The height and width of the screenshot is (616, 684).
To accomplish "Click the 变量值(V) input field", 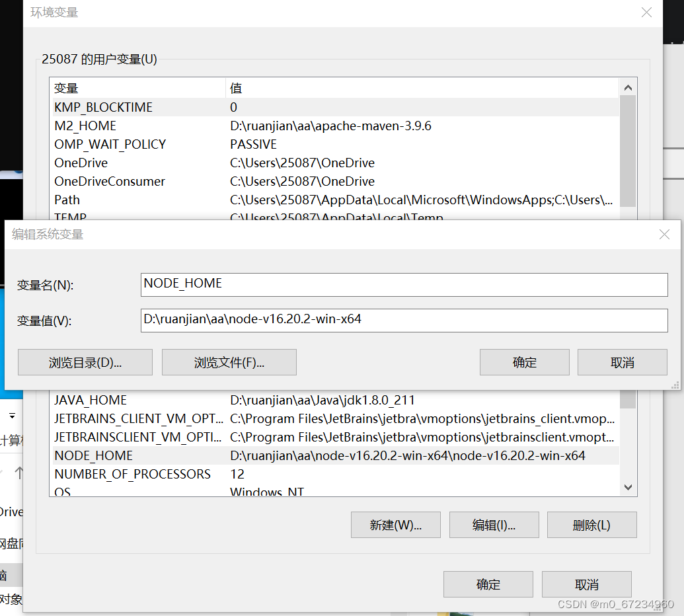I will pyautogui.click(x=404, y=321).
